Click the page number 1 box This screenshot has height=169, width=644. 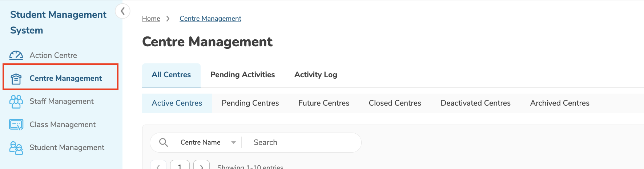[x=180, y=166]
